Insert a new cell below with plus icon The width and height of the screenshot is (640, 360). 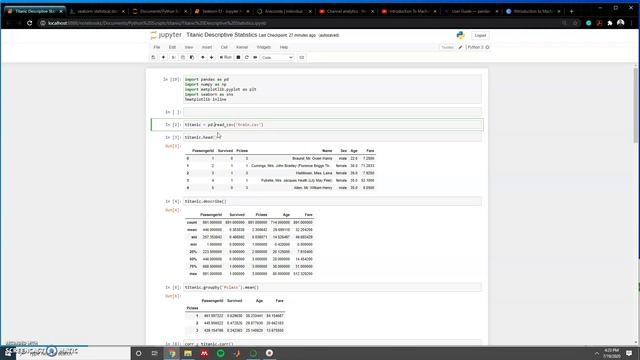pos(163,58)
